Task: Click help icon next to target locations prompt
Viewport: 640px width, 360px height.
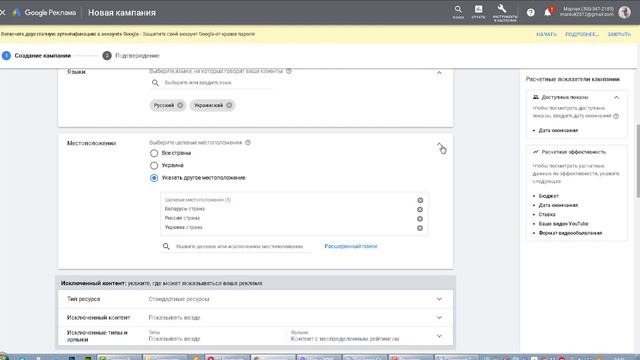Action: [248, 142]
